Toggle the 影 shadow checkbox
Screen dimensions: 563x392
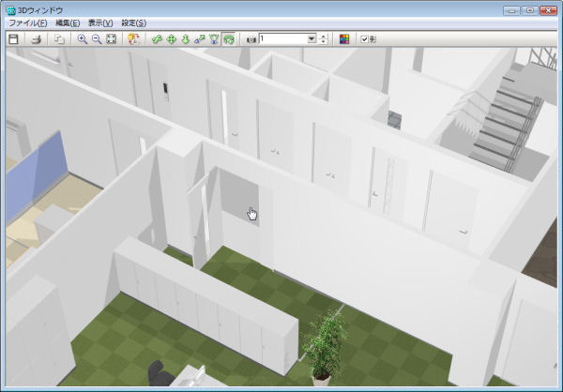[x=365, y=39]
